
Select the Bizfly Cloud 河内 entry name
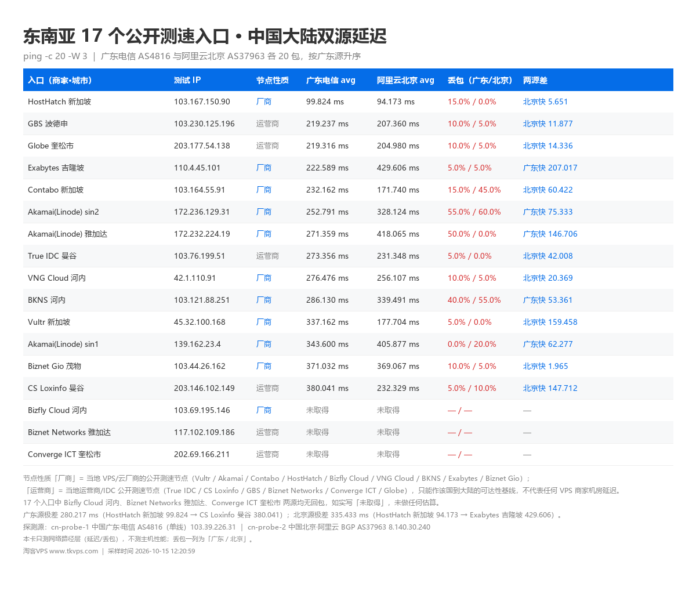click(57, 410)
